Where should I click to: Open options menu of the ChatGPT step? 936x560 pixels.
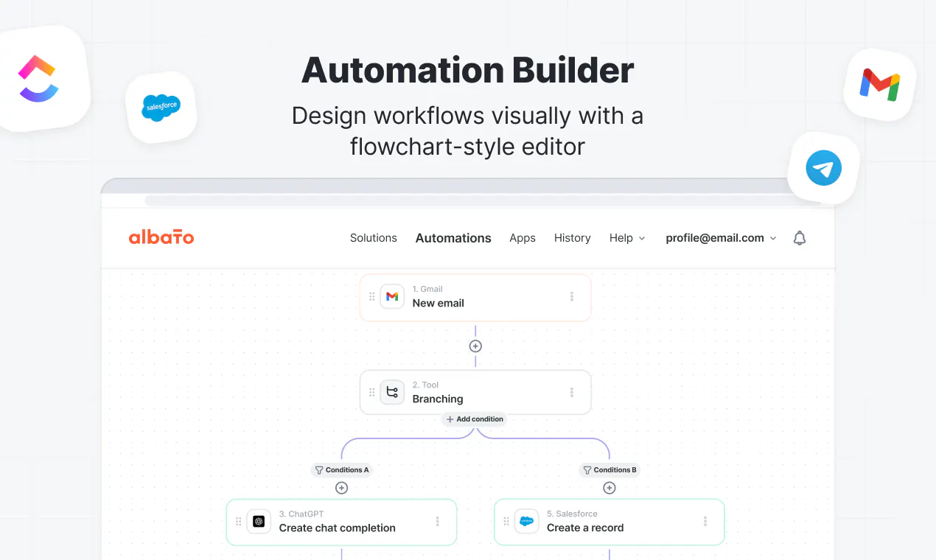click(x=438, y=522)
